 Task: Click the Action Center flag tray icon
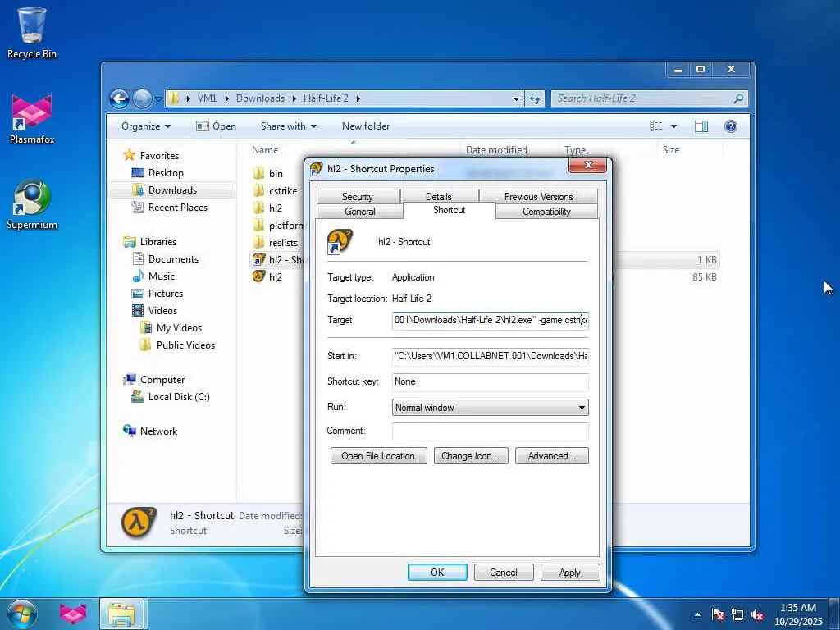click(718, 615)
